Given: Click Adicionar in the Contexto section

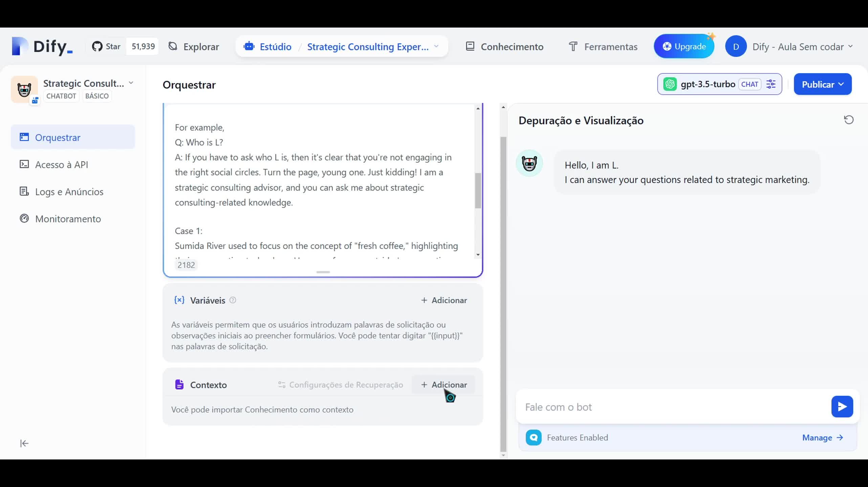Looking at the screenshot, I should click(x=443, y=385).
